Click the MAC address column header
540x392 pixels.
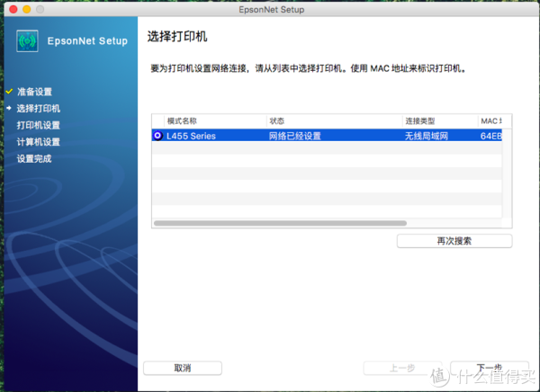click(491, 121)
